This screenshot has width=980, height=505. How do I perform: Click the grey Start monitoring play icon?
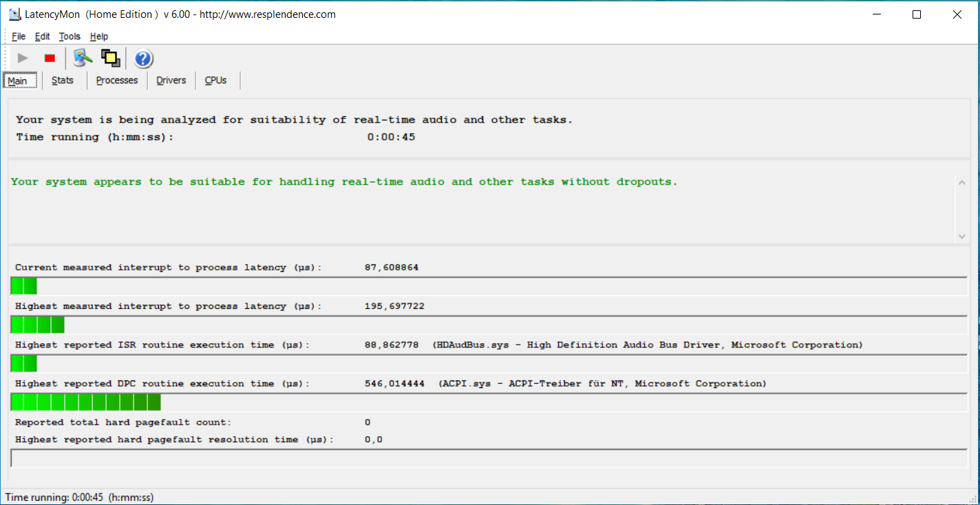[23, 58]
